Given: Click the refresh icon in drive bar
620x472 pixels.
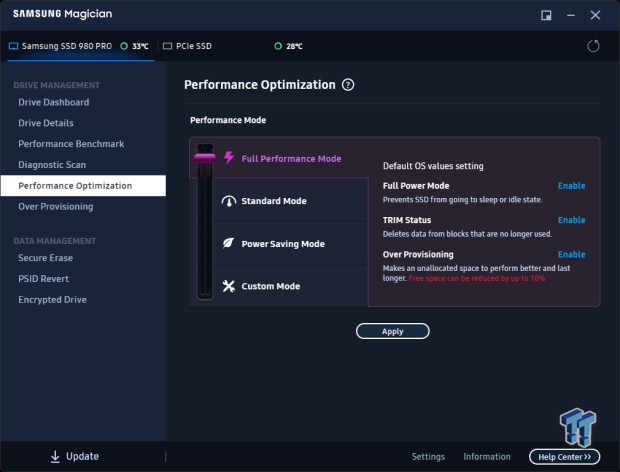Looking at the screenshot, I should [593, 46].
